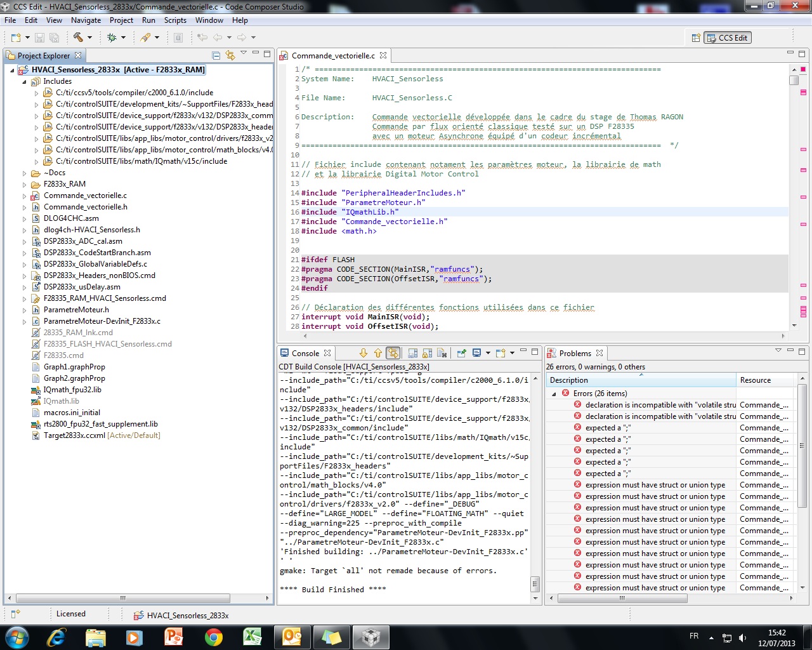
Task: Click the Licensed indicator in the status bar
Action: (x=71, y=614)
